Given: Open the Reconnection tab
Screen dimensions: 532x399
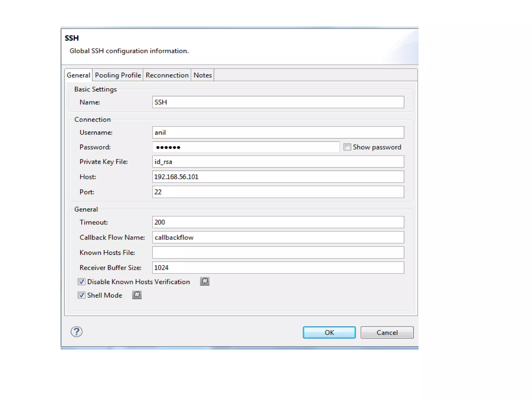Looking at the screenshot, I should [167, 75].
